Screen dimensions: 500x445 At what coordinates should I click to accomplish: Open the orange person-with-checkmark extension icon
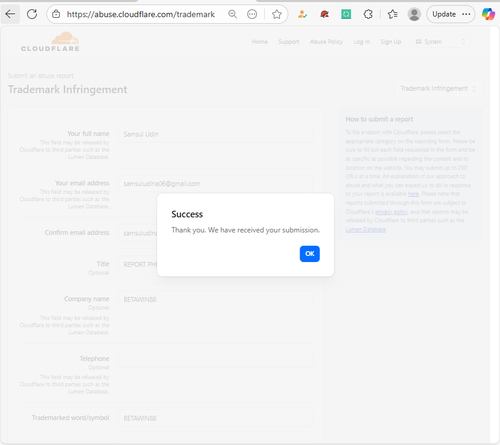tap(303, 14)
